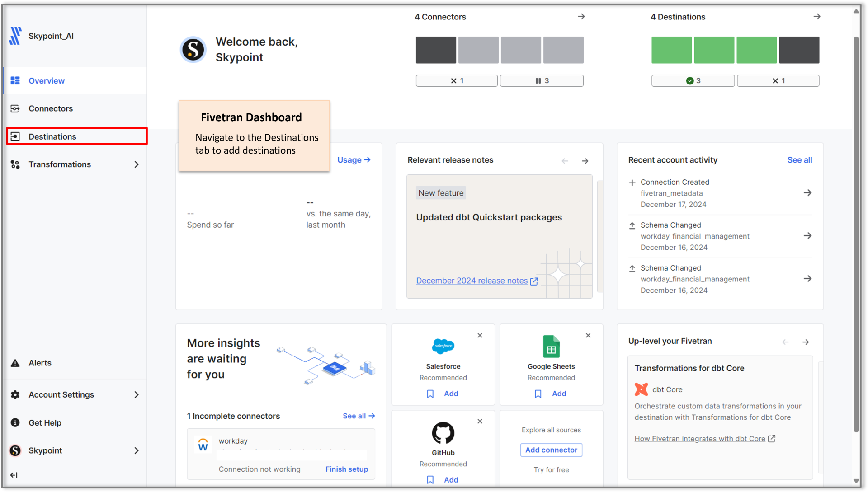The height and width of the screenshot is (492, 868).
Task: Toggle the failed connectors filter showing 1
Action: click(x=457, y=81)
